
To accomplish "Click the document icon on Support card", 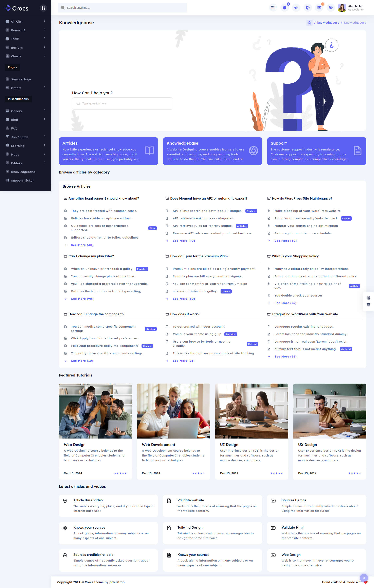I will pyautogui.click(x=357, y=151).
